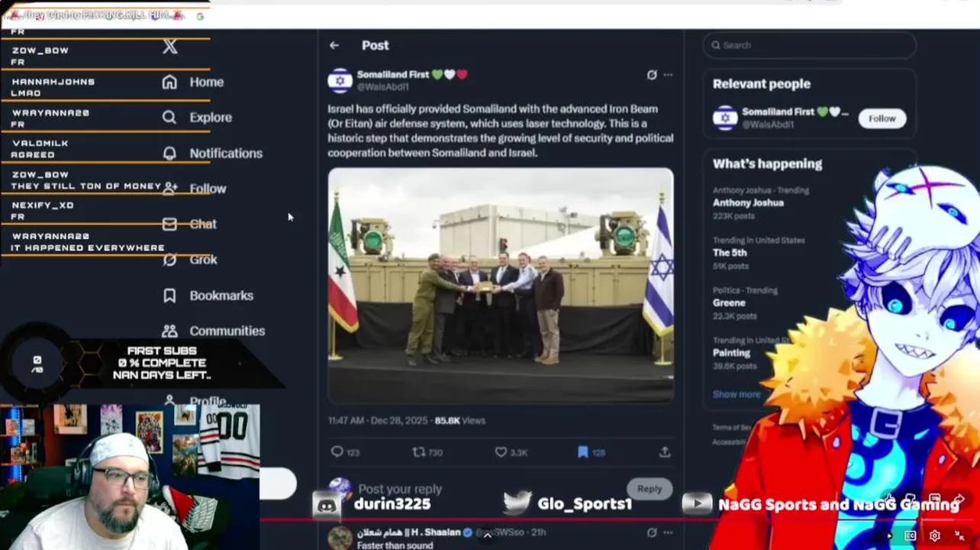Open the Iron Beam ceremony photo
The image size is (980, 550).
(501, 284)
